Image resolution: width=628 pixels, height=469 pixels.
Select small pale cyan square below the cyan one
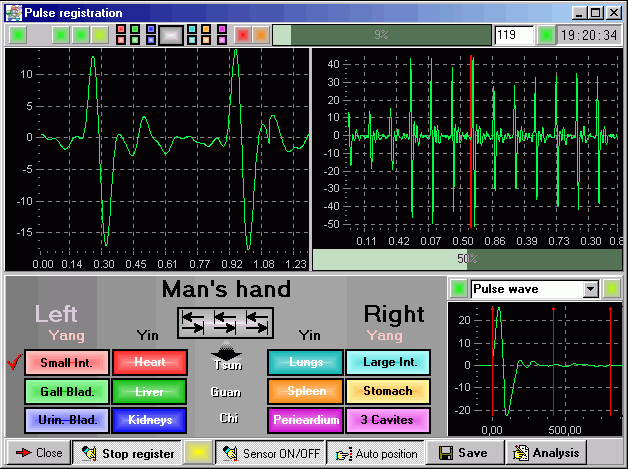point(192,40)
